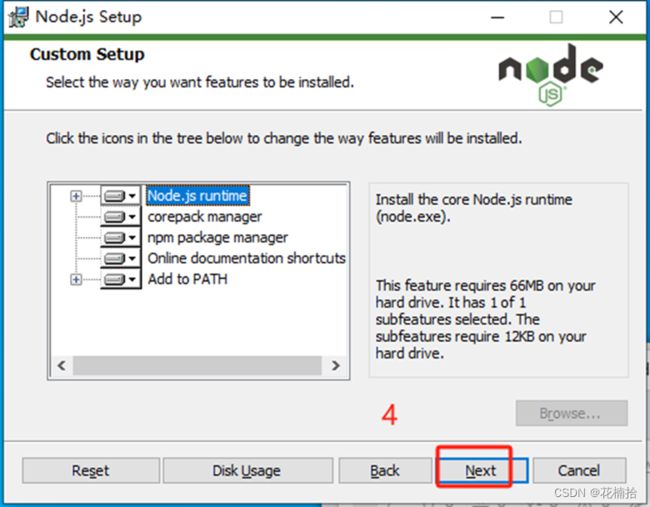Select the npm package manager feature row
This screenshot has width=650, height=507.
pos(218,238)
